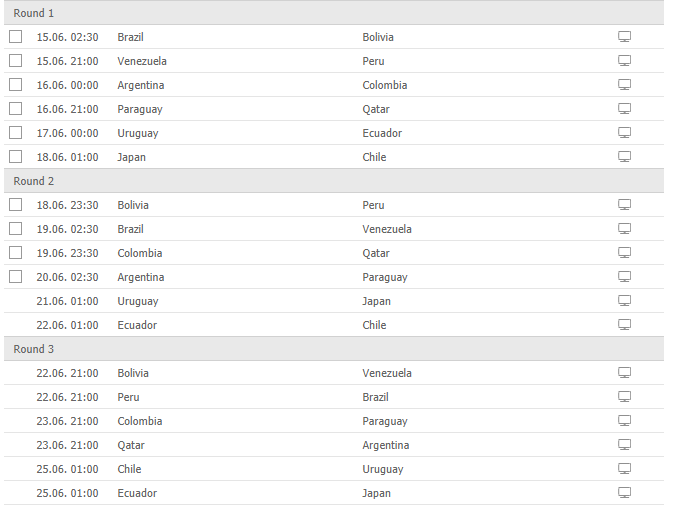The width and height of the screenshot is (676, 512).
Task: Collapse the Round 2 section header
Action: (334, 181)
